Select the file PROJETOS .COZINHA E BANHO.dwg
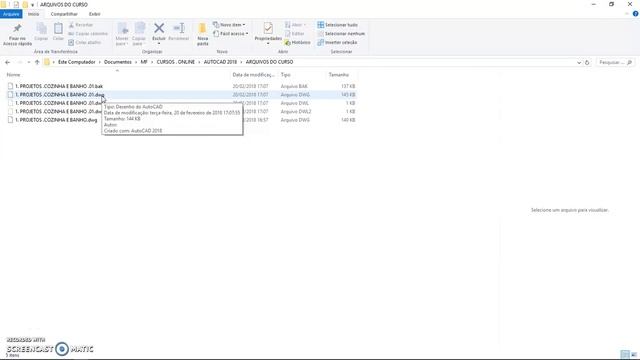 [56, 120]
